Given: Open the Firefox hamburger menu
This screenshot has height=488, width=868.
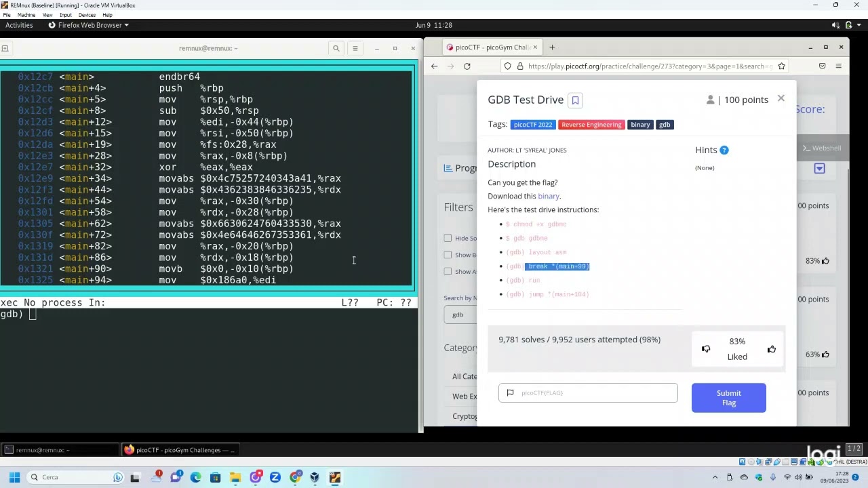Looking at the screenshot, I should [839, 66].
